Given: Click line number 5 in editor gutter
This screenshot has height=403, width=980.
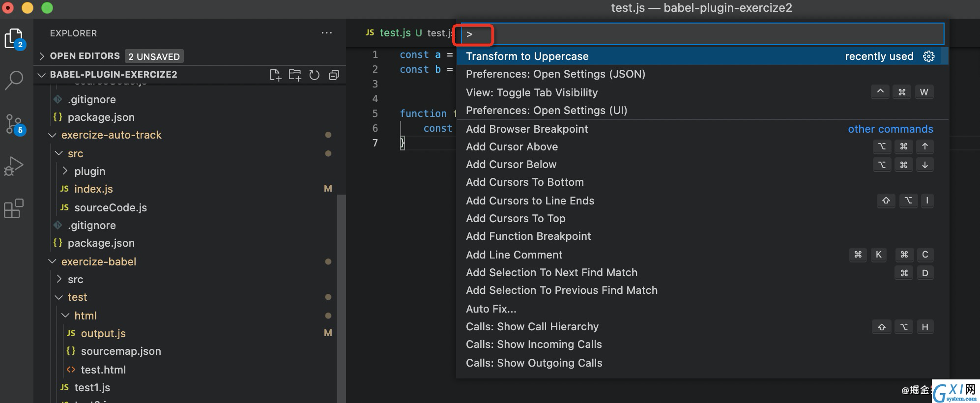Looking at the screenshot, I should (375, 114).
